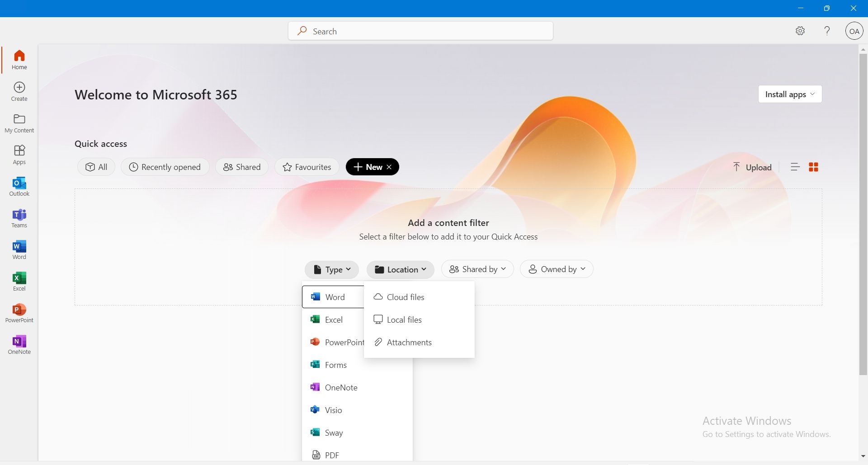Select Cloud files location option

click(419, 297)
